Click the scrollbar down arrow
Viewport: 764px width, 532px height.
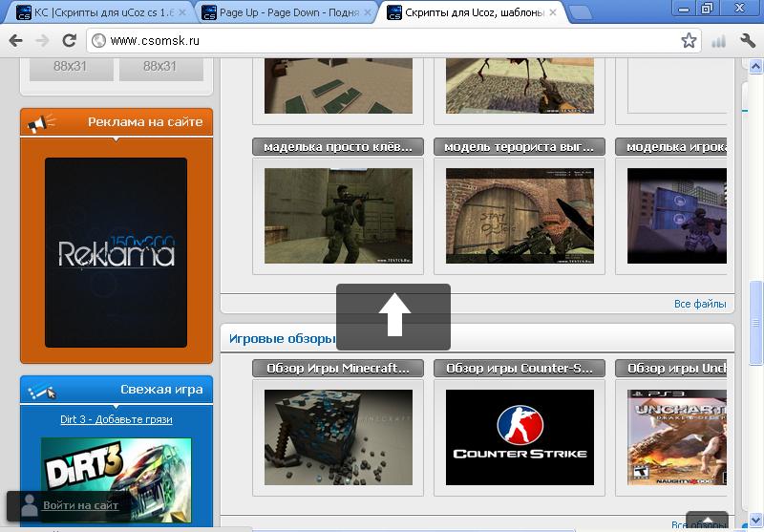tap(756, 521)
